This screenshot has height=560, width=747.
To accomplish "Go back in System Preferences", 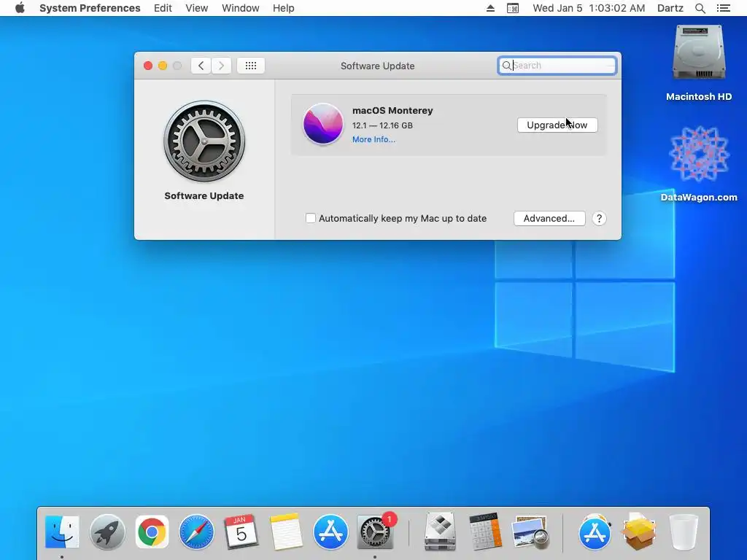I will pyautogui.click(x=201, y=66).
